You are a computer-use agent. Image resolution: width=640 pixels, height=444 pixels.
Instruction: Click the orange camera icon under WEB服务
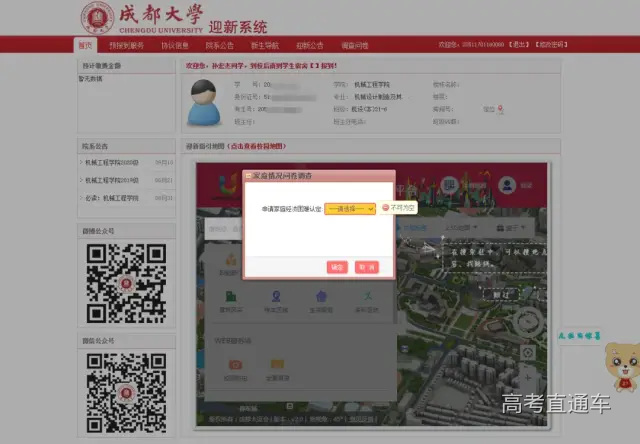click(x=235, y=364)
